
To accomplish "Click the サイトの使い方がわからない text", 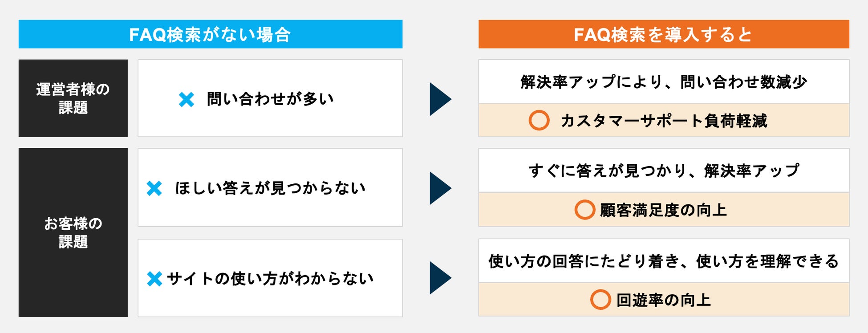I will coord(270,279).
